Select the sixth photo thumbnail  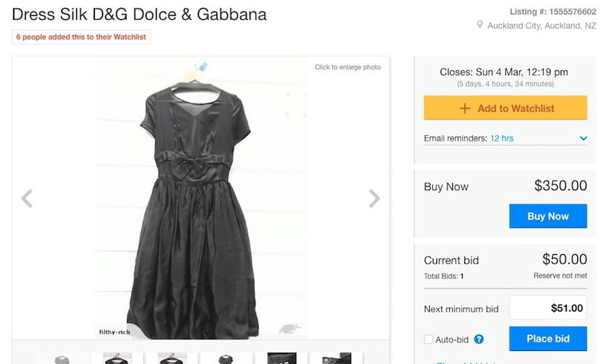[336, 358]
